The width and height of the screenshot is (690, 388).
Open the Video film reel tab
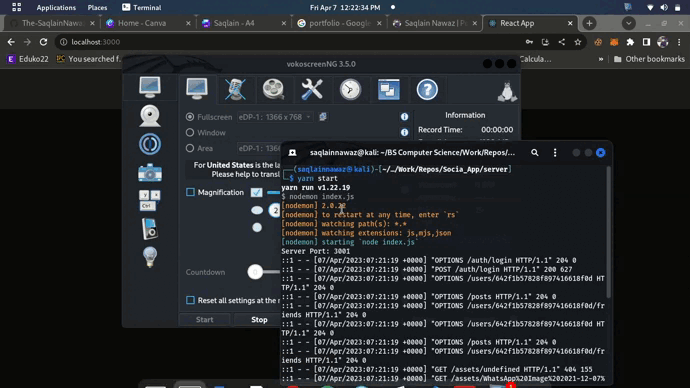tap(273, 89)
